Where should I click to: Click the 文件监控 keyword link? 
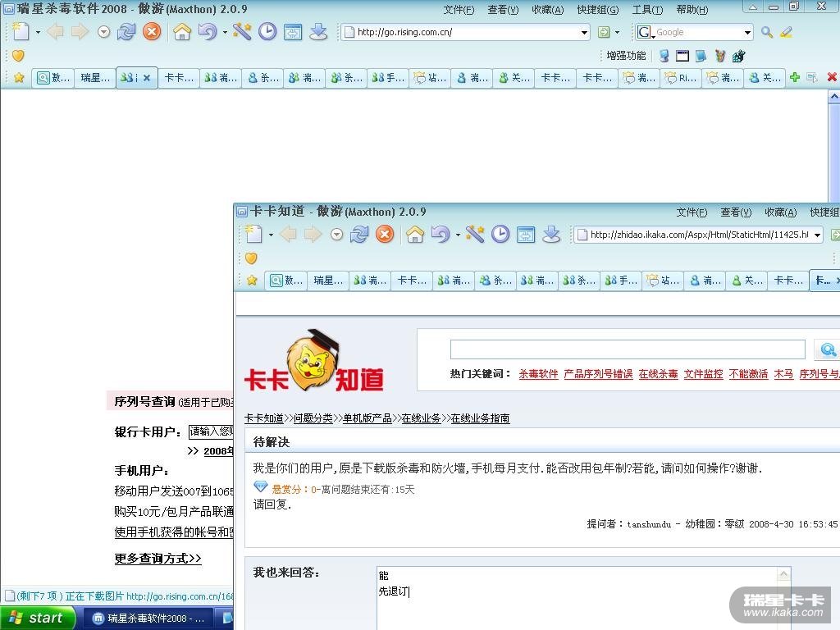[x=703, y=374]
